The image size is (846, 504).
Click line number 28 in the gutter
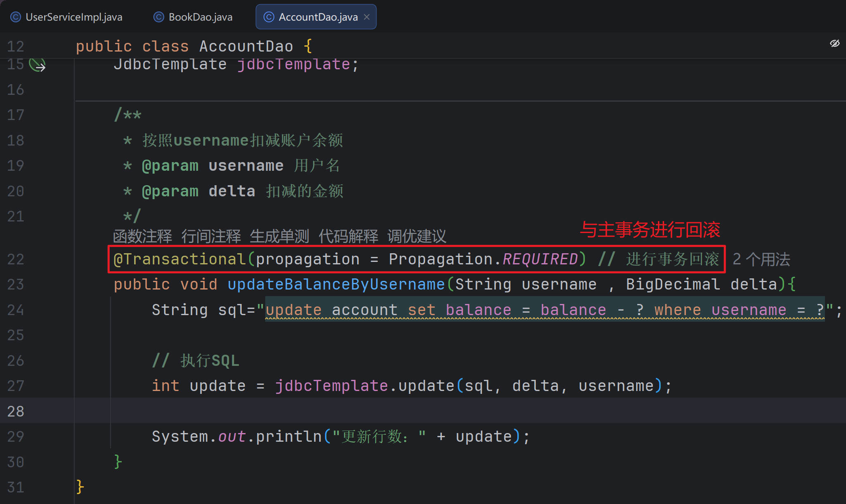tap(16, 411)
